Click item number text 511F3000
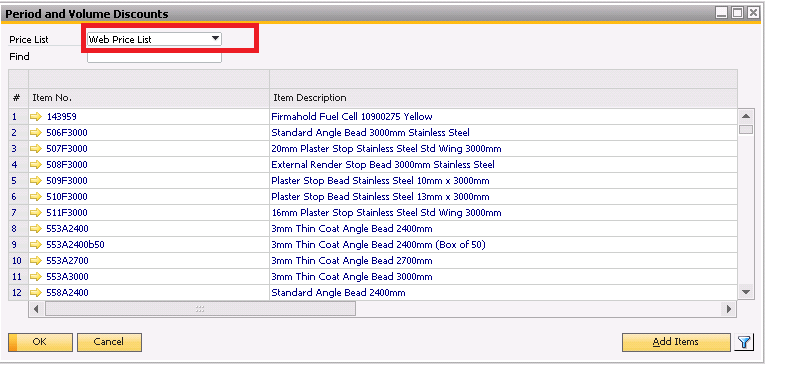The height and width of the screenshot is (389, 787). coord(67,213)
